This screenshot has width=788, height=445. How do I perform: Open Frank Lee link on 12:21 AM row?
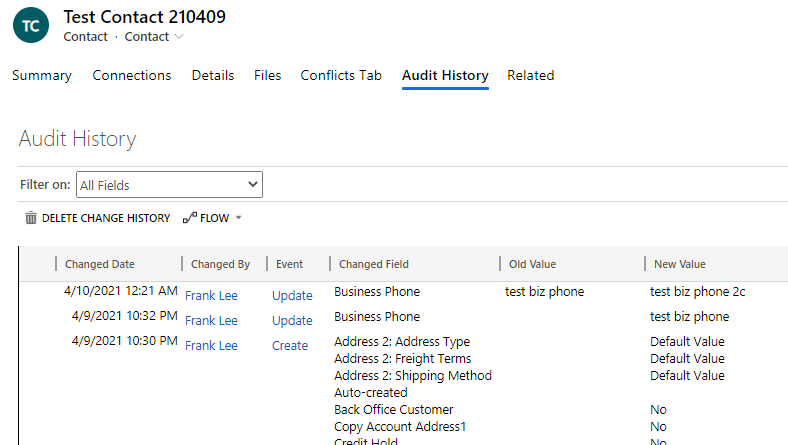pyautogui.click(x=211, y=295)
